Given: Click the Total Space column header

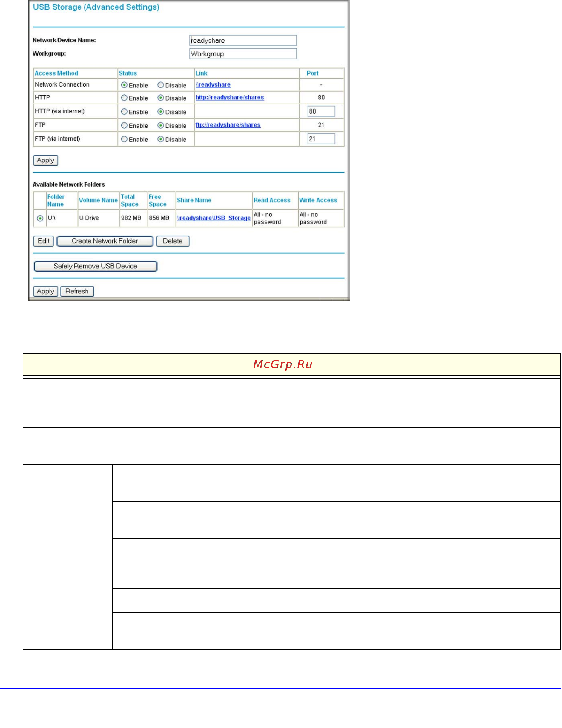Looking at the screenshot, I should (129, 200).
